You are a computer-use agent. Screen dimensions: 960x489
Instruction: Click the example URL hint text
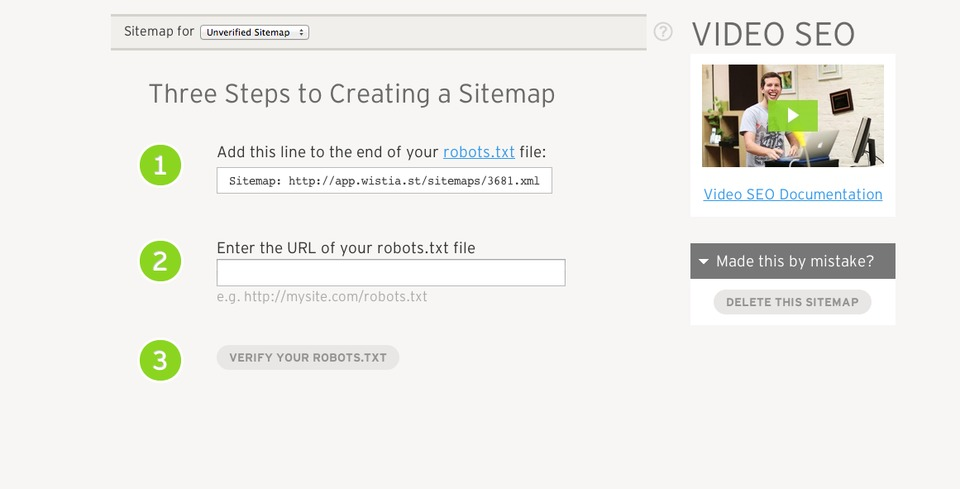click(x=322, y=297)
